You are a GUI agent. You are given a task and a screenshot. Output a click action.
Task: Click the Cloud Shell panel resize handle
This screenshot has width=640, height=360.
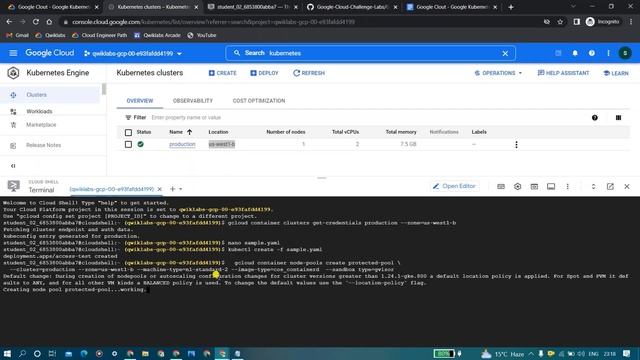322,178
